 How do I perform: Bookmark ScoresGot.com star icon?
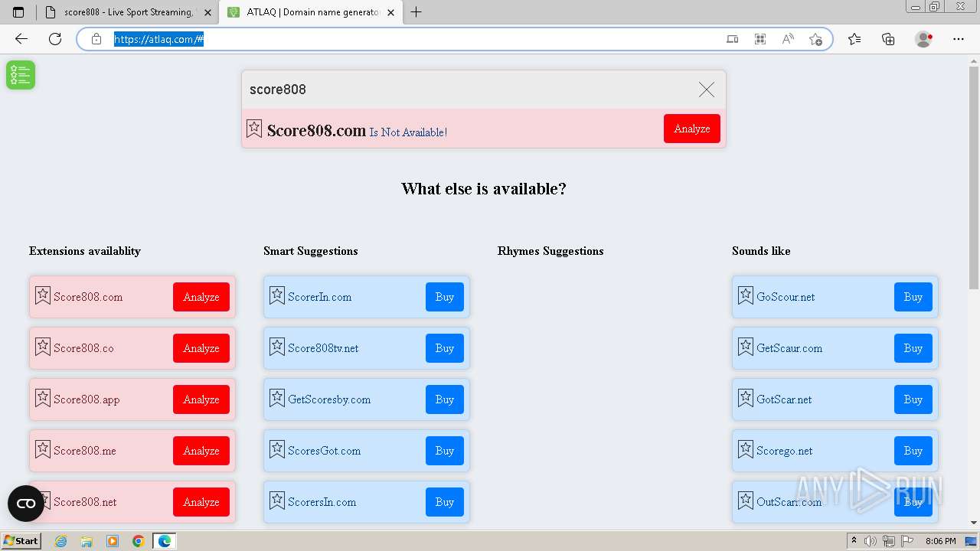coord(277,449)
